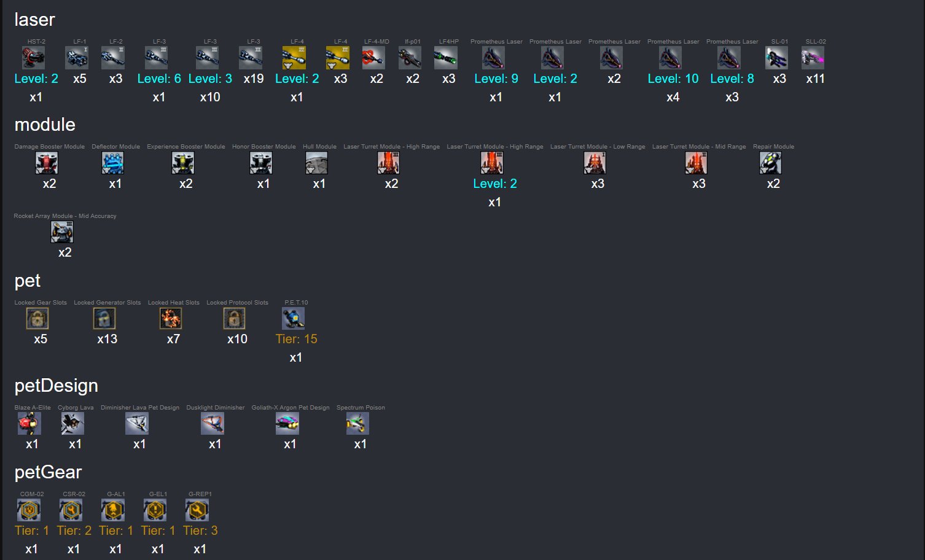Select the G-EL1 pet gear icon
This screenshot has width=925, height=560.
pos(155,510)
